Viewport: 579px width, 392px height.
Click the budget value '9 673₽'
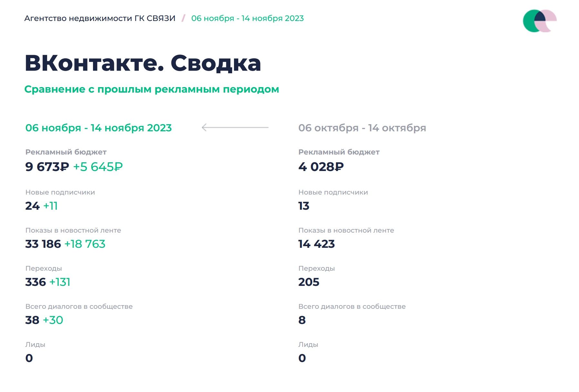coord(47,167)
